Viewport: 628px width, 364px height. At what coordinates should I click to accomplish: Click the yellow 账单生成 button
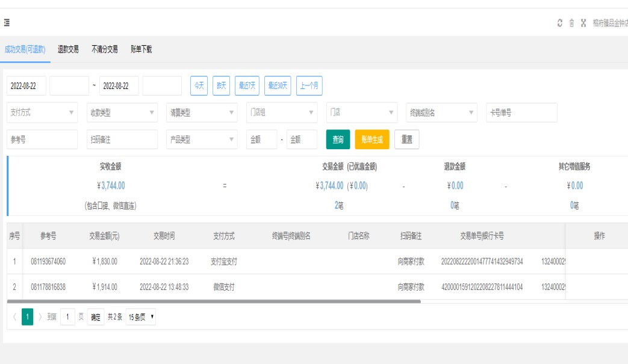[x=372, y=140]
